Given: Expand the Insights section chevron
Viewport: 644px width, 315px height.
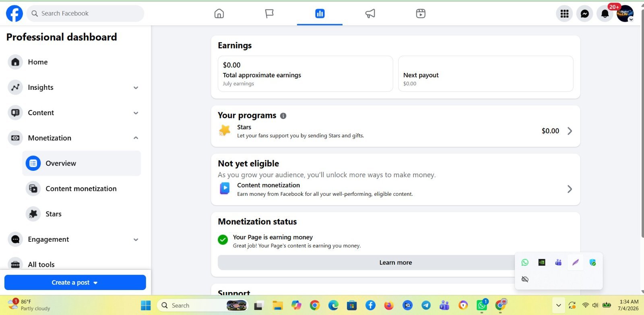Looking at the screenshot, I should [136, 87].
